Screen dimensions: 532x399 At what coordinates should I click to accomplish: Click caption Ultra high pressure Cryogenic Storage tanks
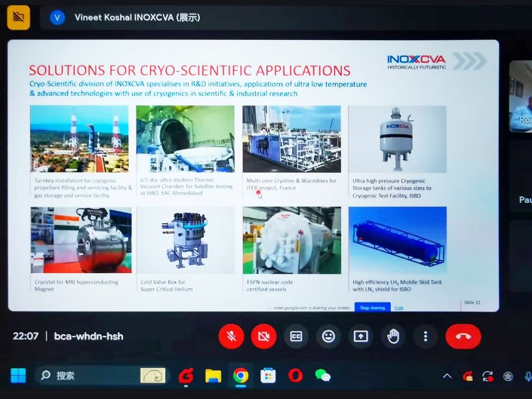click(x=392, y=188)
